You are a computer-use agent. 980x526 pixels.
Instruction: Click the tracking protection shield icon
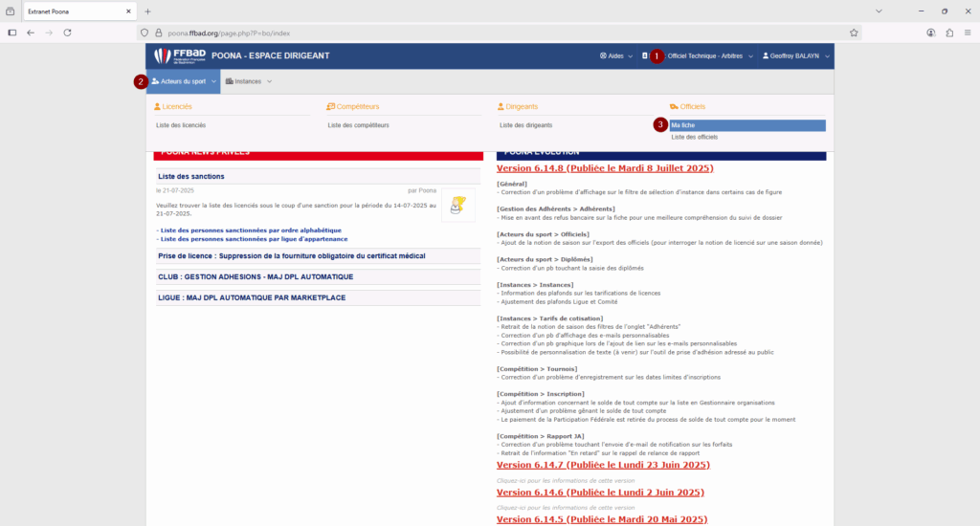[145, 33]
